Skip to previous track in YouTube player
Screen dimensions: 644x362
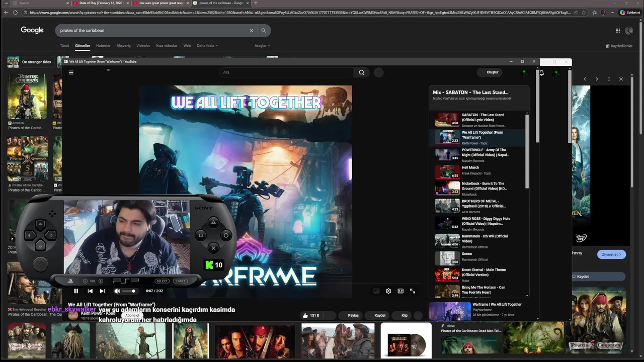coord(90,291)
